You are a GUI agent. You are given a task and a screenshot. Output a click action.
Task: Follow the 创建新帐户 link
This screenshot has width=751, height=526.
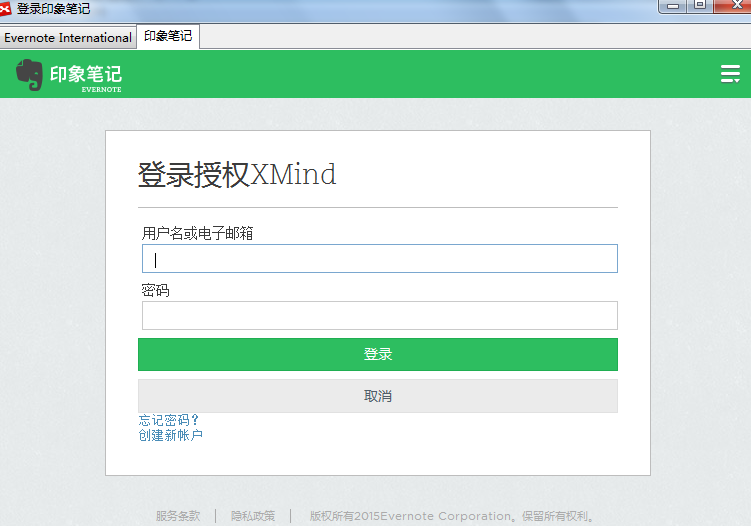tap(171, 435)
